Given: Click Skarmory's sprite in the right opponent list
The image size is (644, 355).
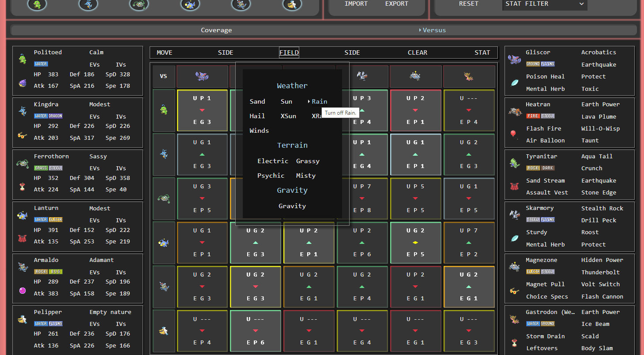Looking at the screenshot, I should pyautogui.click(x=514, y=215).
